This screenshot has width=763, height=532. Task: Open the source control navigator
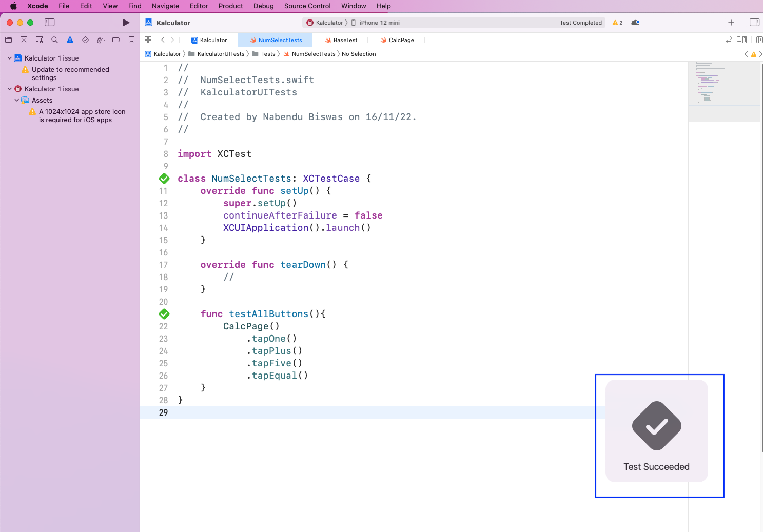click(24, 40)
